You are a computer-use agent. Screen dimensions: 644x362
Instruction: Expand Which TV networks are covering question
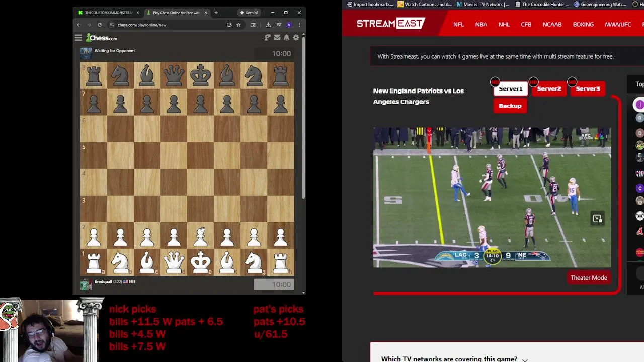coord(454,358)
